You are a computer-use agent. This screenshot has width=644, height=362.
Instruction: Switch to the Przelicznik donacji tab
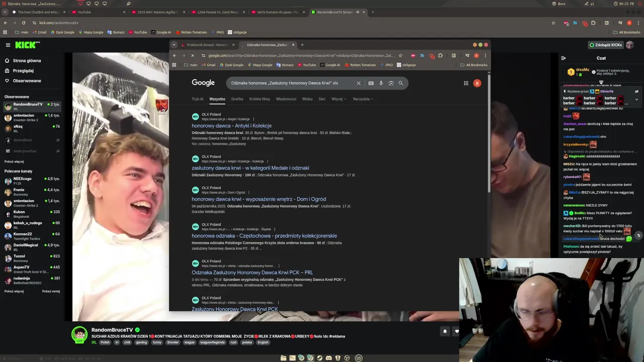207,45
